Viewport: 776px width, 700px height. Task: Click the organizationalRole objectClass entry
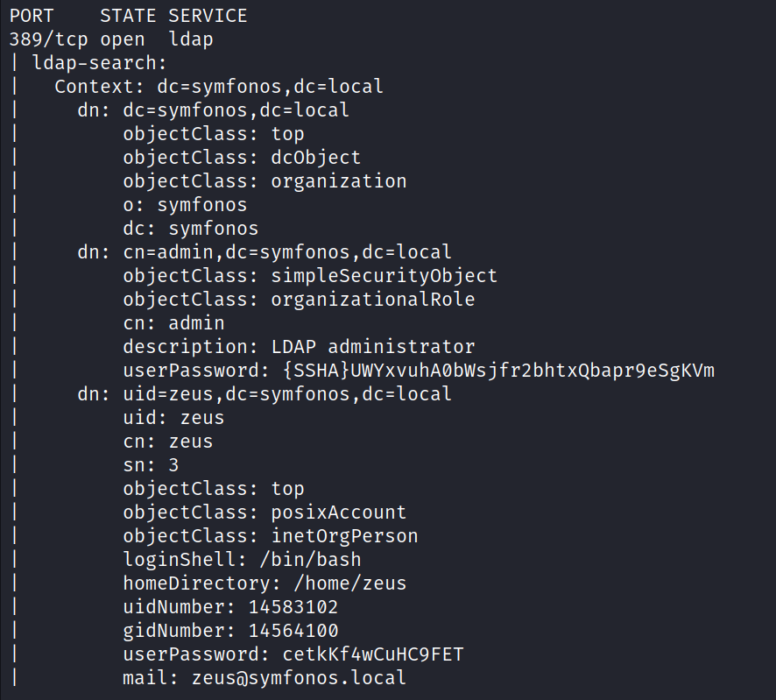tap(373, 300)
